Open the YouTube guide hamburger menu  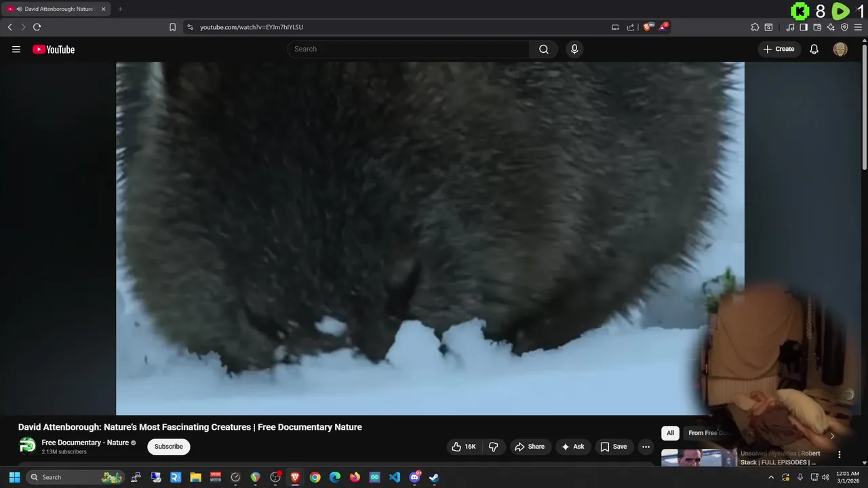16,49
